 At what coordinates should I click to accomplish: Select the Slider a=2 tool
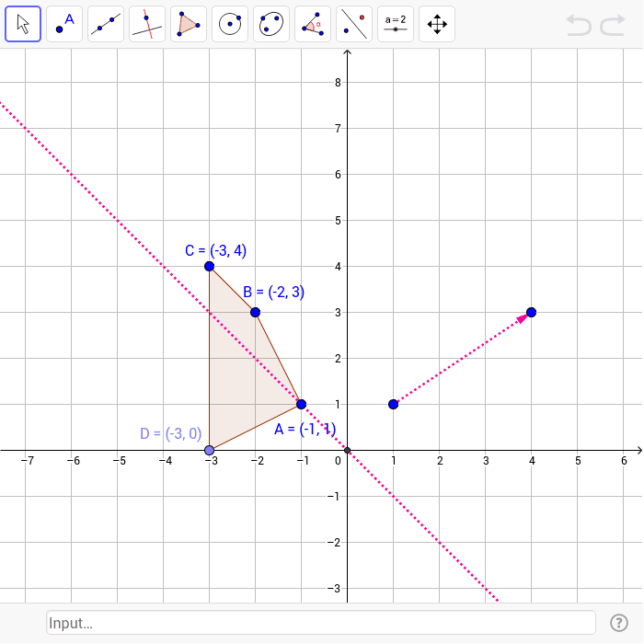coord(396,24)
